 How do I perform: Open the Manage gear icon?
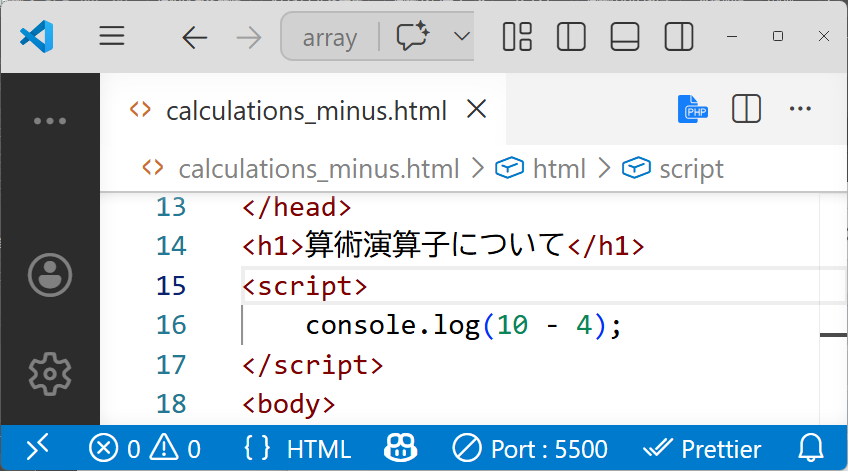click(50, 373)
